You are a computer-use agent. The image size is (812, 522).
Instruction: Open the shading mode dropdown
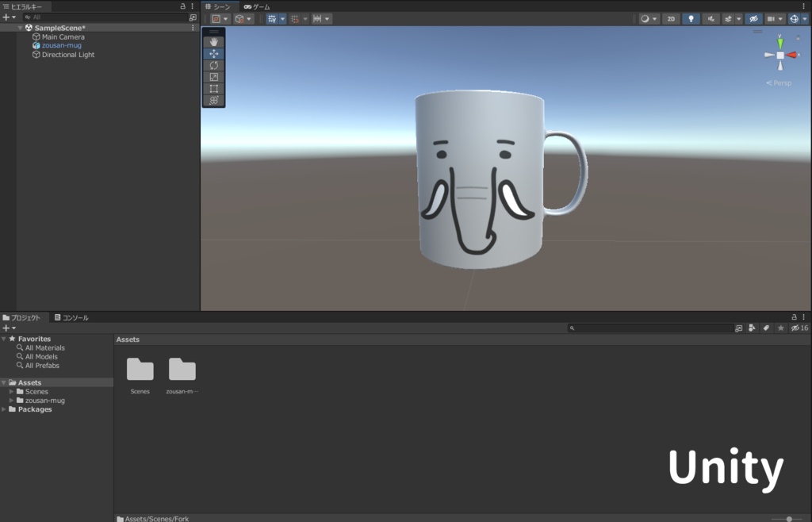coord(649,18)
